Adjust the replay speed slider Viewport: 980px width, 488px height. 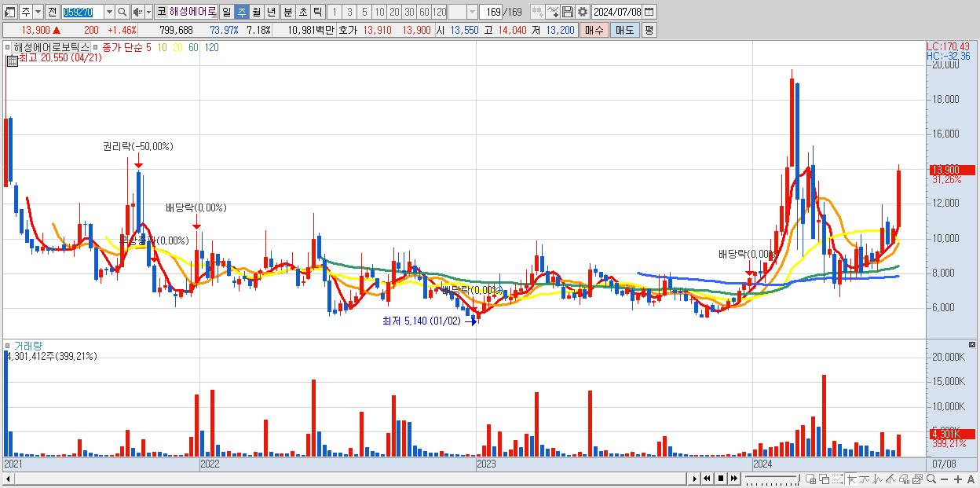point(772,479)
